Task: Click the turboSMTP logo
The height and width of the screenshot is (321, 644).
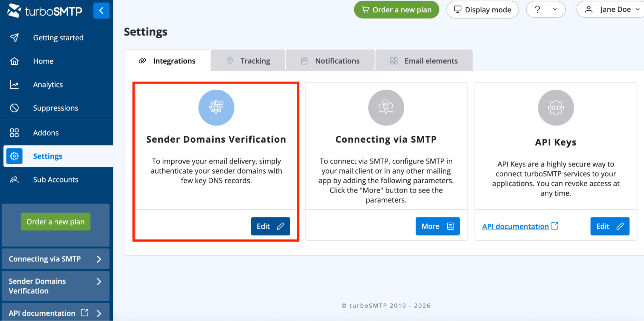Action: click(x=44, y=11)
